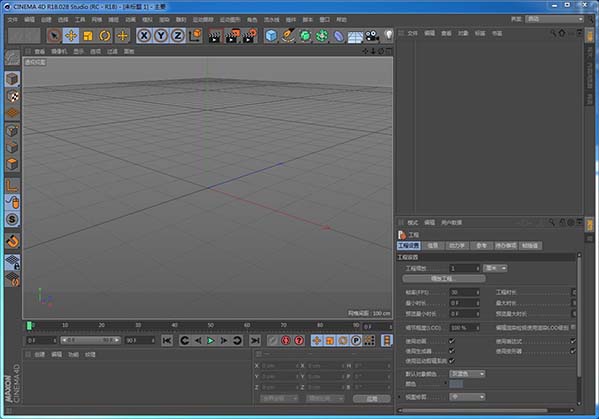Switch to Points mode

[x=13, y=131]
